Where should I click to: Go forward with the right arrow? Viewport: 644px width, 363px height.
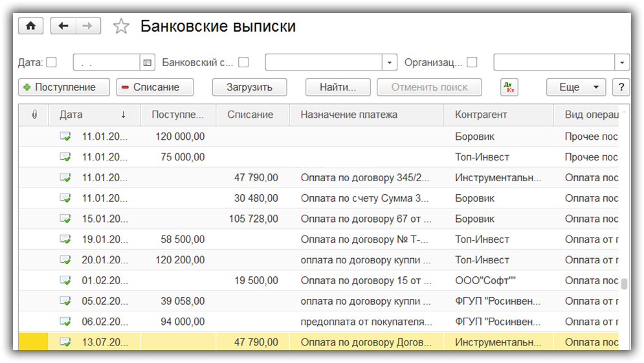click(x=88, y=26)
